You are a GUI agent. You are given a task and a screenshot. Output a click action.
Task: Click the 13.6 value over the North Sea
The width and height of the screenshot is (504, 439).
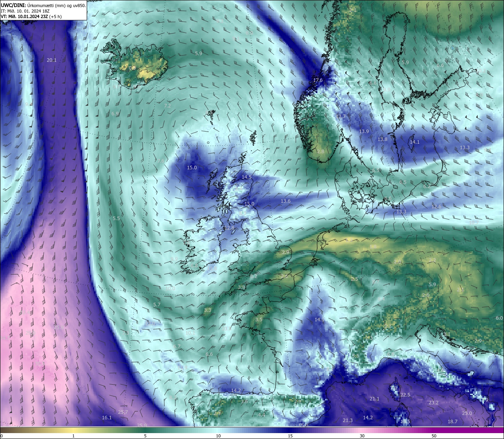tap(285, 201)
